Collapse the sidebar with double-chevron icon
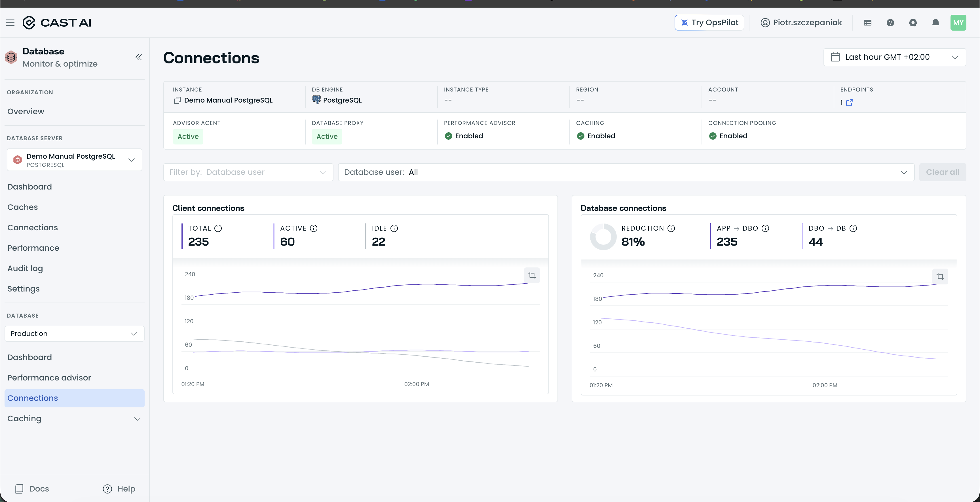 tap(138, 58)
